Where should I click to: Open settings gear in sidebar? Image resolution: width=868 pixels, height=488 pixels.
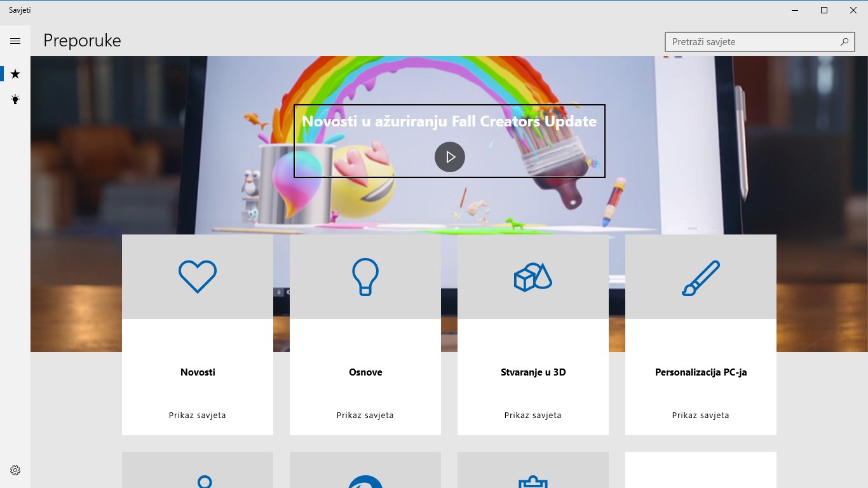point(15,470)
